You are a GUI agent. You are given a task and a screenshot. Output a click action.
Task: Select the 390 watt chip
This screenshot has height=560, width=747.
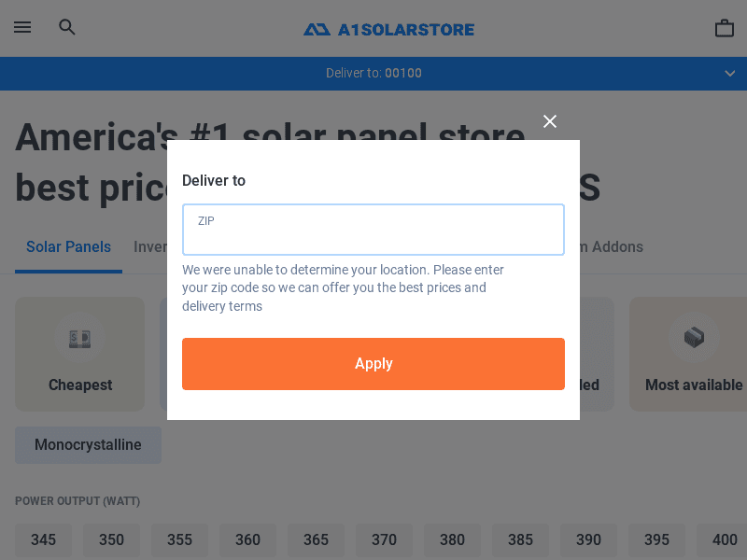588,540
